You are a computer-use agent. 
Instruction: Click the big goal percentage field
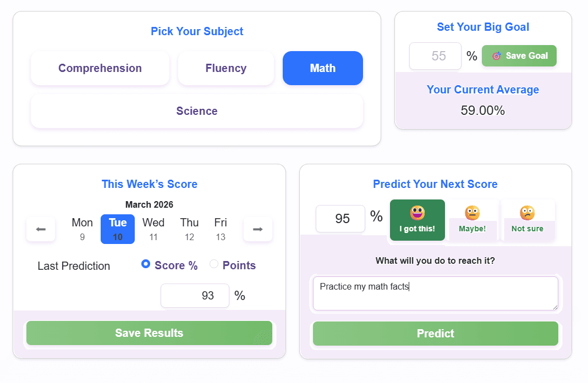coord(435,55)
